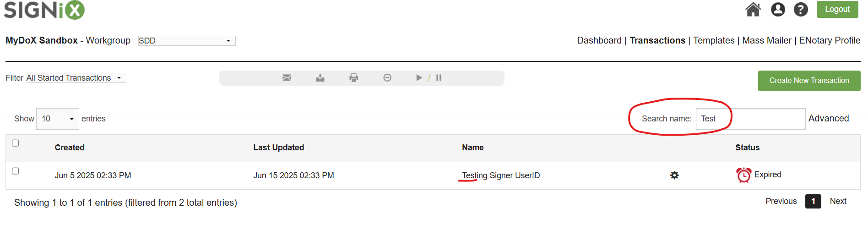Click the home icon in header
The height and width of the screenshot is (225, 868).
pyautogui.click(x=753, y=9)
